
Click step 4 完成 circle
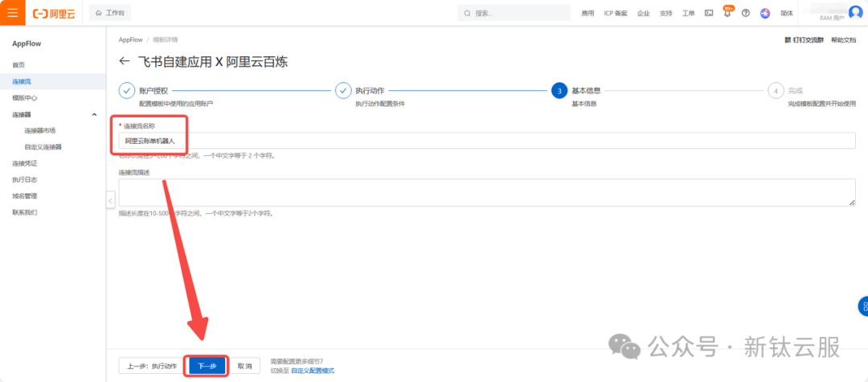[x=776, y=91]
